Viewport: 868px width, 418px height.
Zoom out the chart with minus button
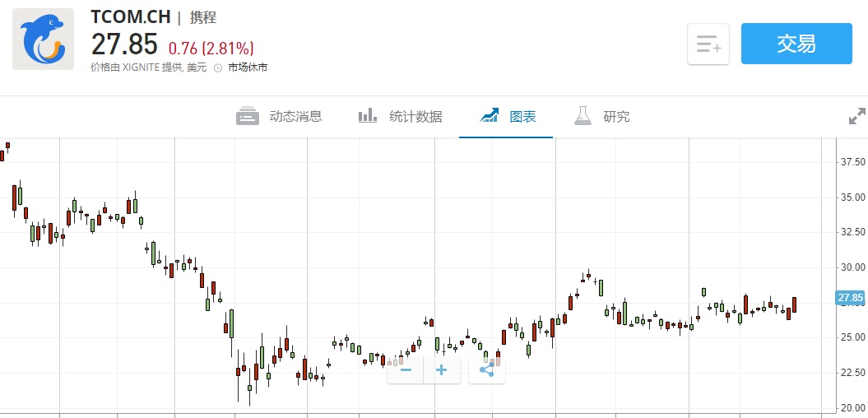[406, 370]
